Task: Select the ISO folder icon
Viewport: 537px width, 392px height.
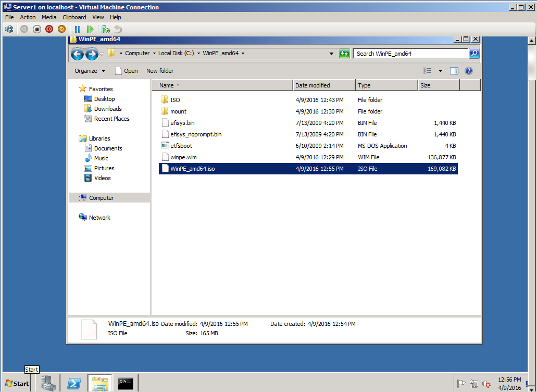Action: pyautogui.click(x=165, y=99)
